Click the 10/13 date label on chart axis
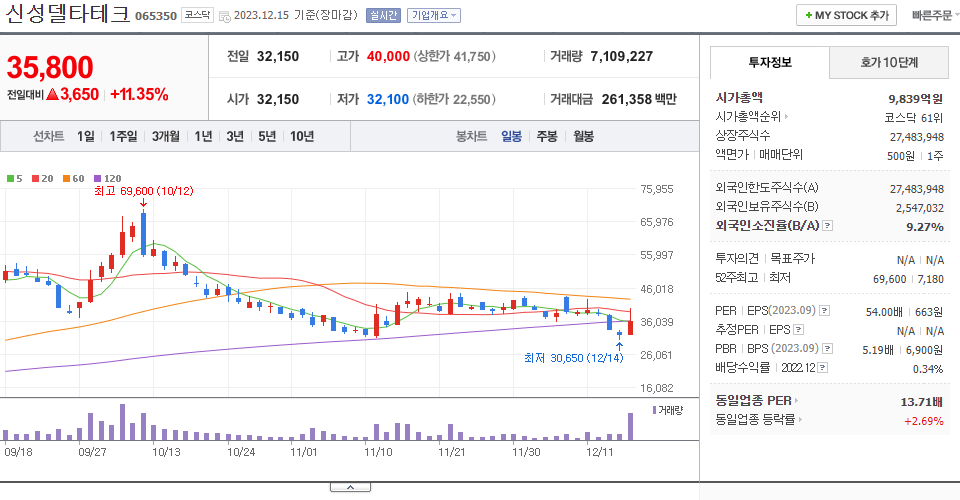 [167, 452]
